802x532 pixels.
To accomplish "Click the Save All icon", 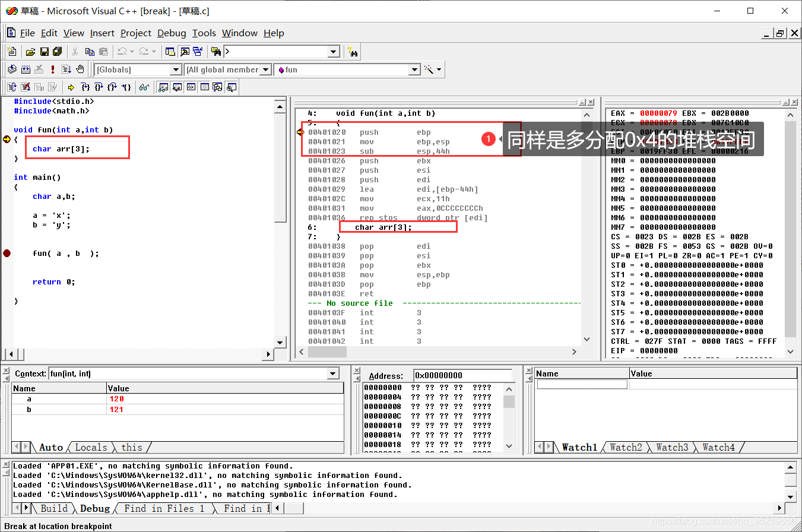I will coord(58,52).
